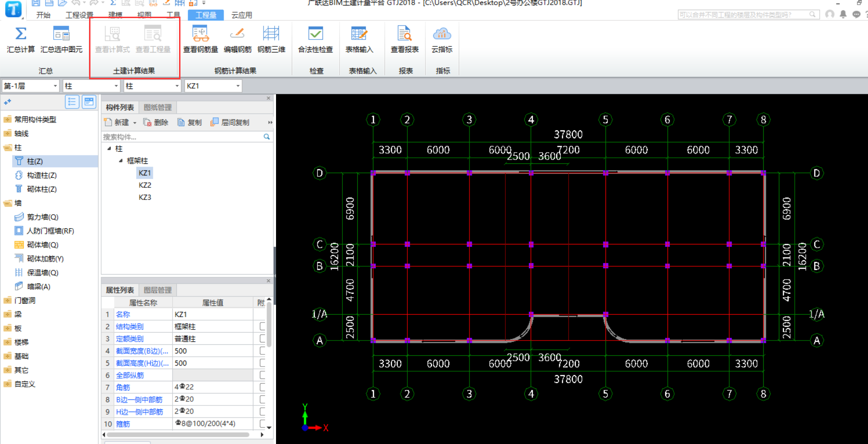Switch to the 云应用 ribbon tab

coord(242,15)
